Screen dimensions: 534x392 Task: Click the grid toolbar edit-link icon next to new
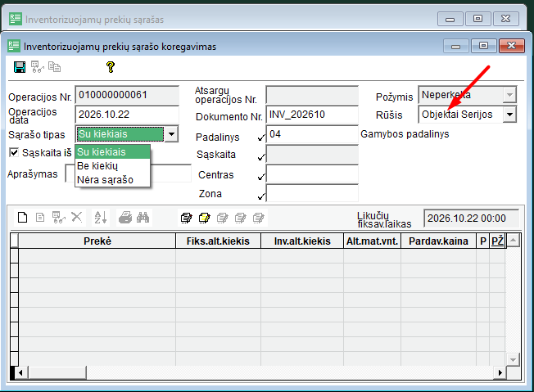[59, 217]
